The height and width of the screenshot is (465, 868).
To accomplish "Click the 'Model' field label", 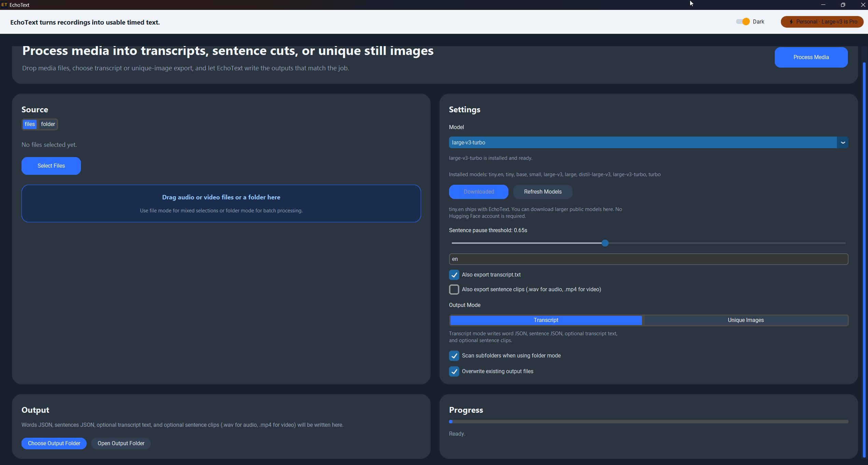I will click(x=456, y=127).
